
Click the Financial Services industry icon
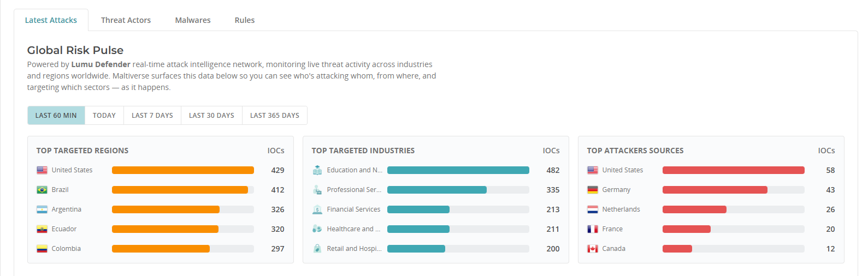pyautogui.click(x=317, y=209)
